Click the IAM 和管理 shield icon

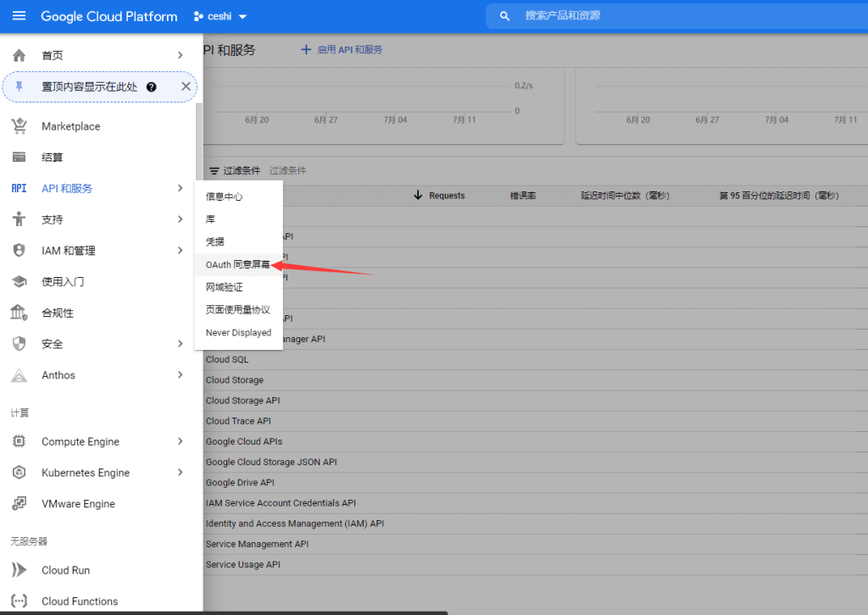[x=19, y=251]
